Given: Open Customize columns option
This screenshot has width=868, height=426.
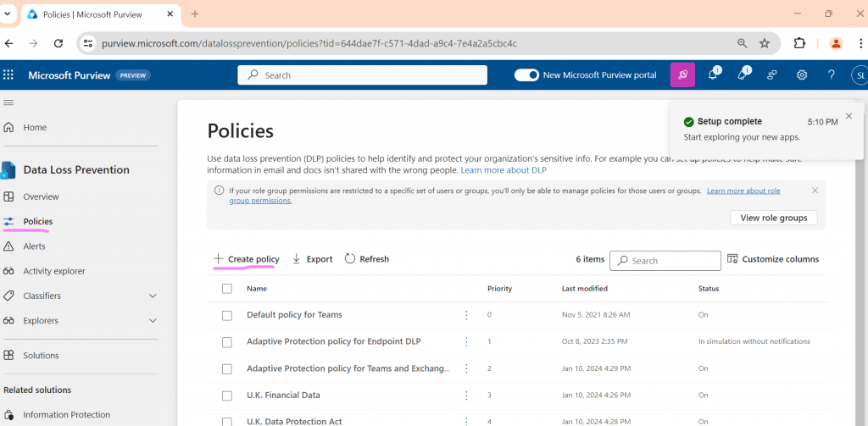Looking at the screenshot, I should pos(773,259).
